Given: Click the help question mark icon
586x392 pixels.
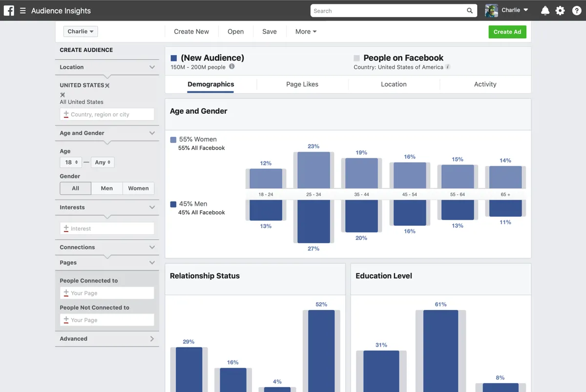Looking at the screenshot, I should click(576, 10).
